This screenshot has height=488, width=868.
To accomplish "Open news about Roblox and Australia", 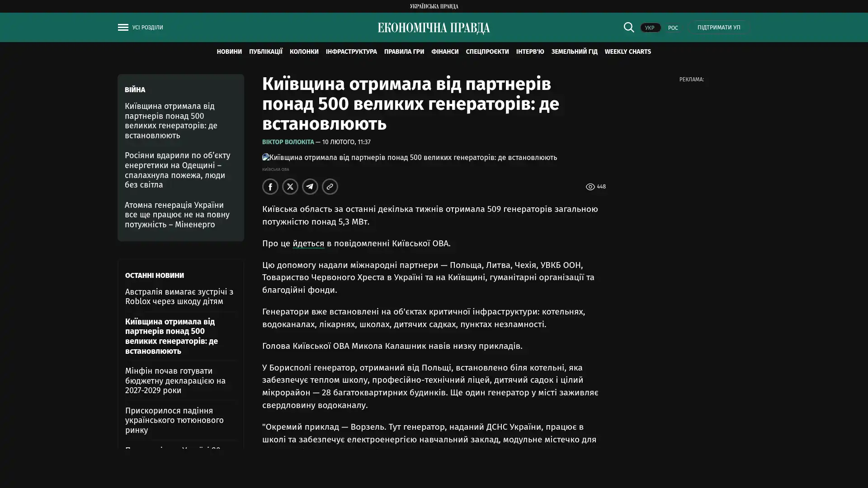I will (179, 296).
